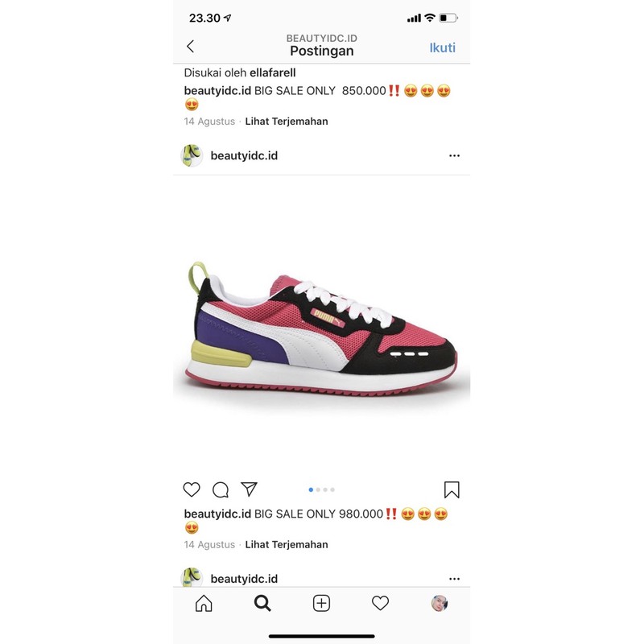Screen dimensions: 644x644
Task: Save the post with the bookmark icon
Action: pos(452,489)
